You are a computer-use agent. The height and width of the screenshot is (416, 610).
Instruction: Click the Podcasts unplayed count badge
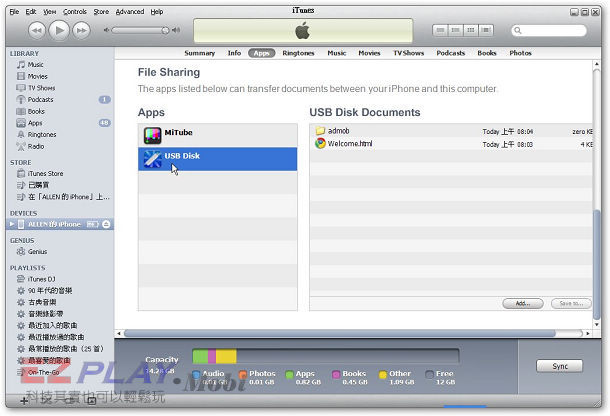tap(104, 100)
